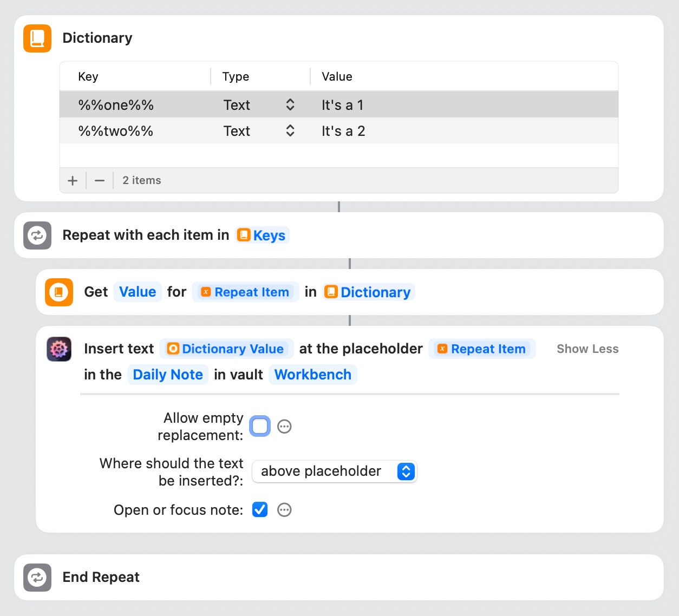This screenshot has width=679, height=616.
Task: Add a new dictionary item with plus
Action: pyautogui.click(x=73, y=181)
